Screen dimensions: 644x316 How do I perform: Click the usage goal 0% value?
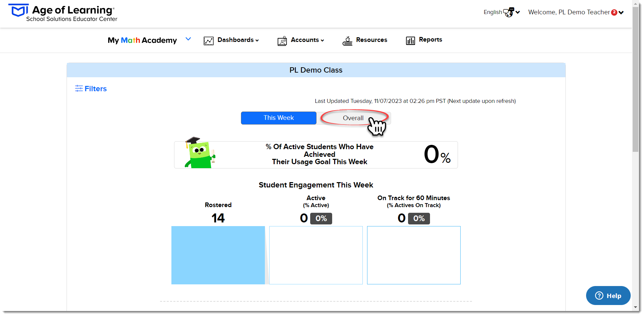tap(437, 155)
